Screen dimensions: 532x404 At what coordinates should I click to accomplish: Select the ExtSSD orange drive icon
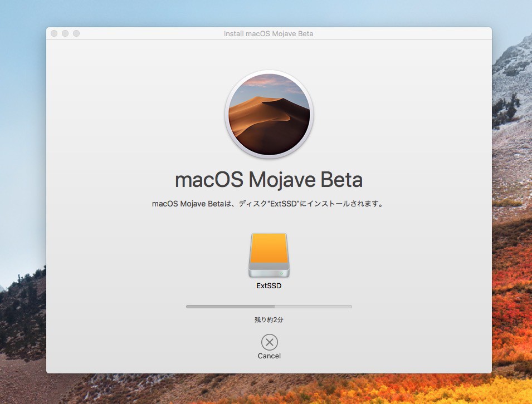tap(269, 255)
